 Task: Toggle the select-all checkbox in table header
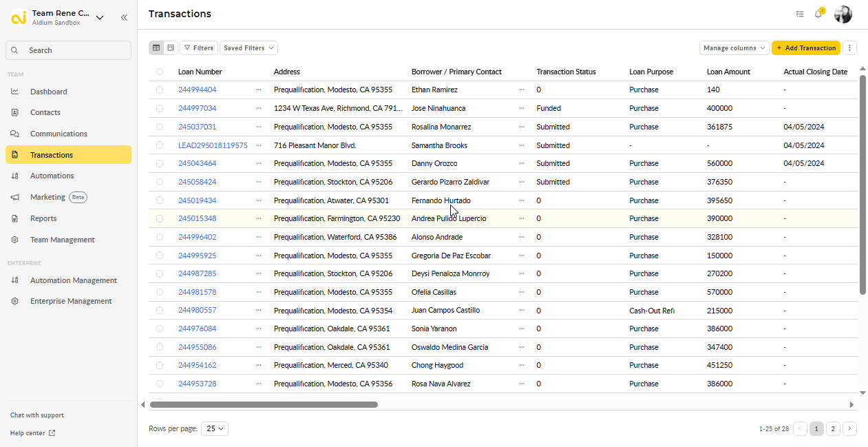point(160,72)
